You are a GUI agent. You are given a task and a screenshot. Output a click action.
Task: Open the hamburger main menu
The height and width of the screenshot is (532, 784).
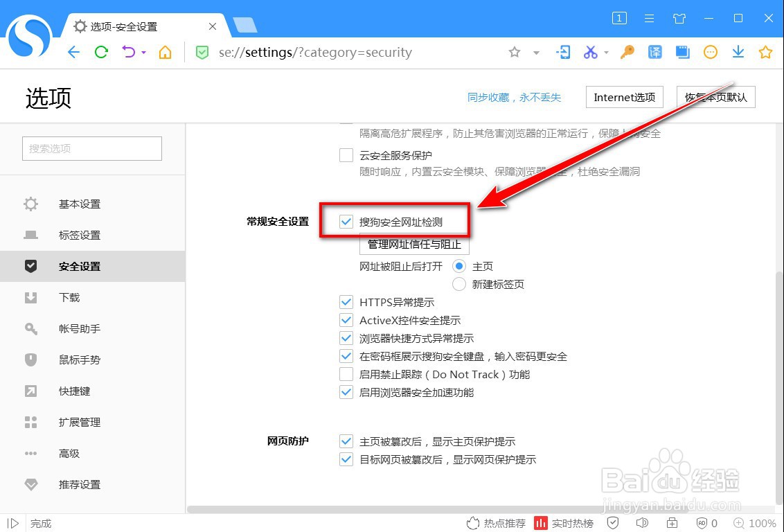coord(649,19)
